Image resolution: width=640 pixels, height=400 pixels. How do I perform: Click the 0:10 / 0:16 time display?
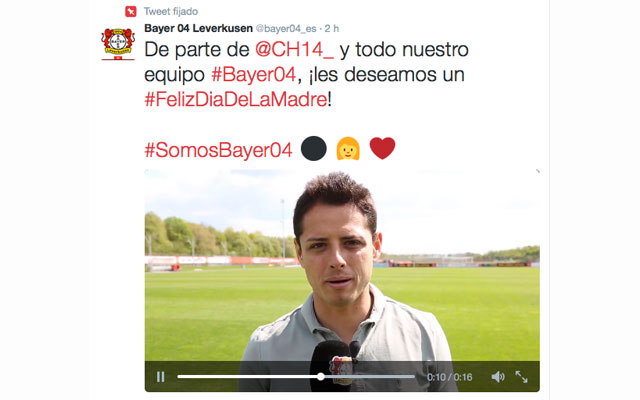tap(449, 377)
